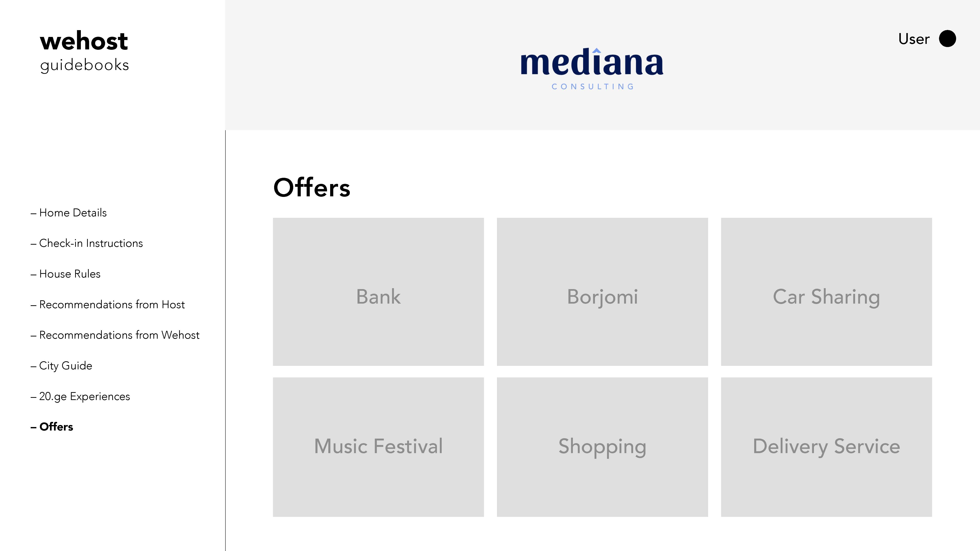Open the Delivery Service offer

(x=826, y=447)
